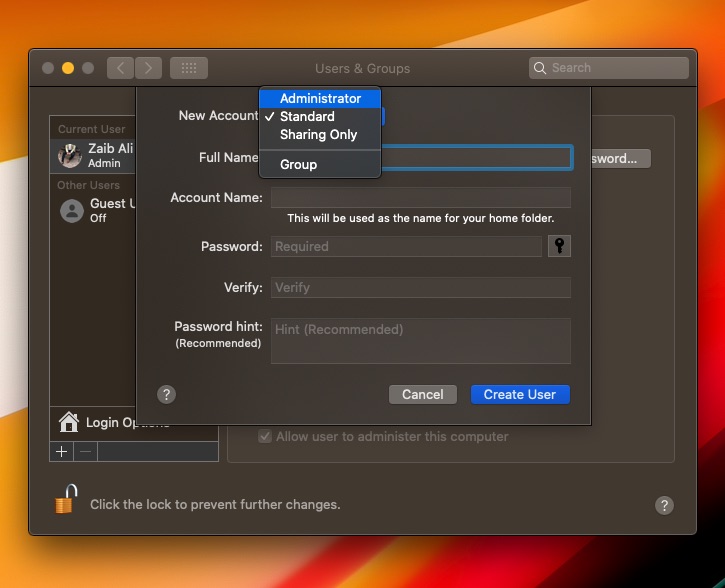Select Zaib Ali admin user
The height and width of the screenshot is (588, 725).
coord(92,155)
